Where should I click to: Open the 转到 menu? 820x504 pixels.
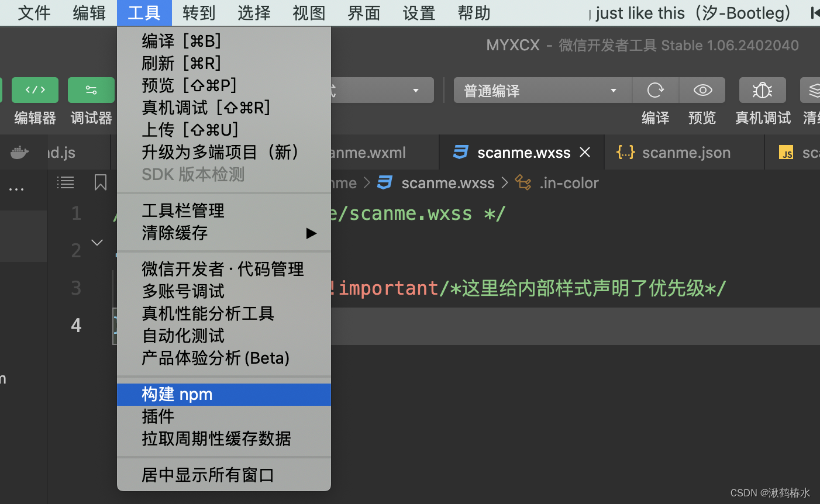coord(199,13)
